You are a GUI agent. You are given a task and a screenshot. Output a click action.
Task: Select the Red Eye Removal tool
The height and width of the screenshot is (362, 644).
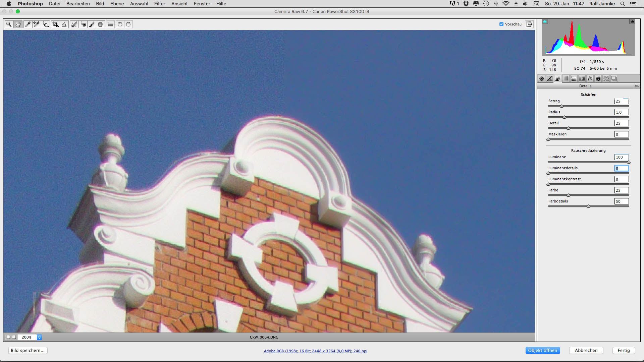tap(83, 24)
